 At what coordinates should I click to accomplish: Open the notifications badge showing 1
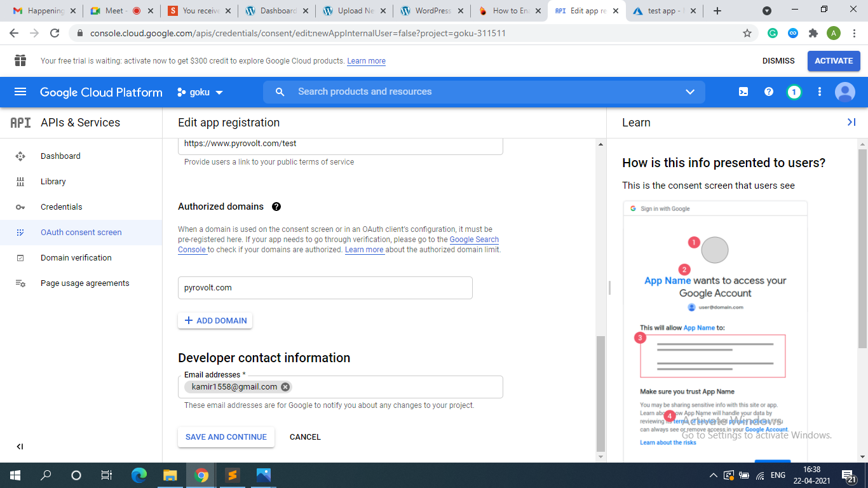coord(794,92)
